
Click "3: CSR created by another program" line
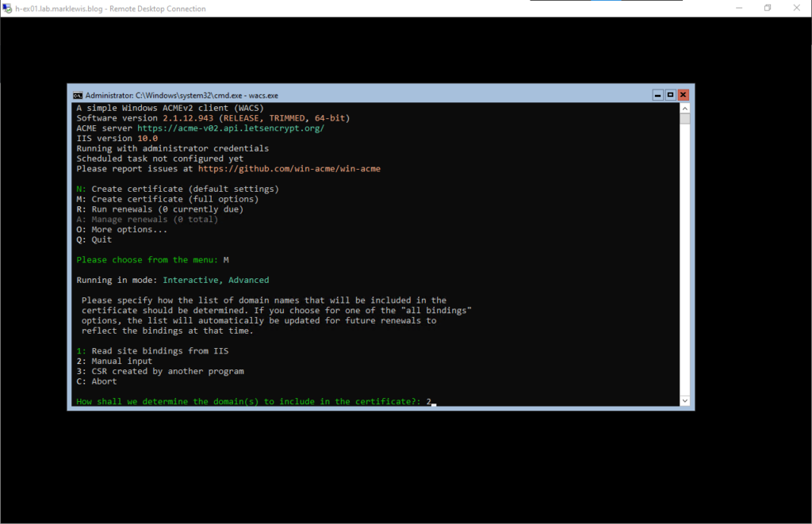[160, 371]
